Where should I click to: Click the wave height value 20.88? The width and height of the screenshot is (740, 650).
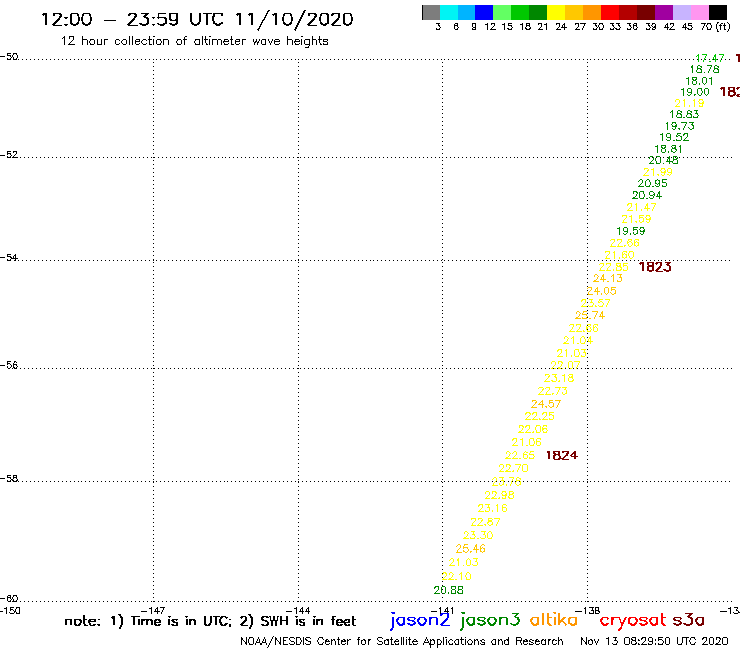(449, 590)
